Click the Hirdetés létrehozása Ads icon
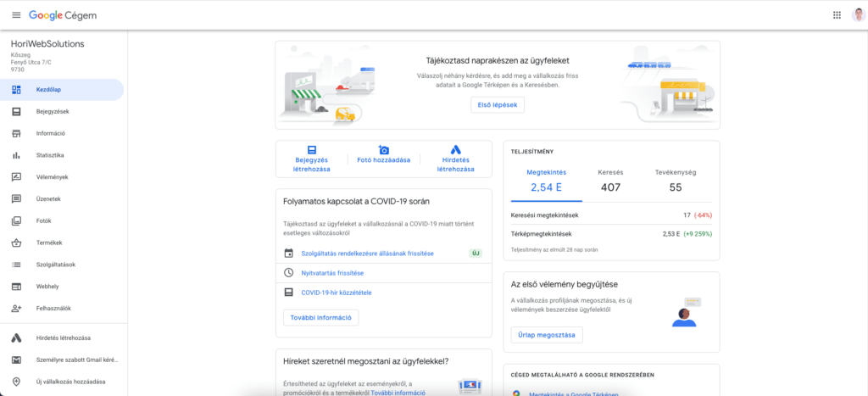868x396 pixels. 455,149
